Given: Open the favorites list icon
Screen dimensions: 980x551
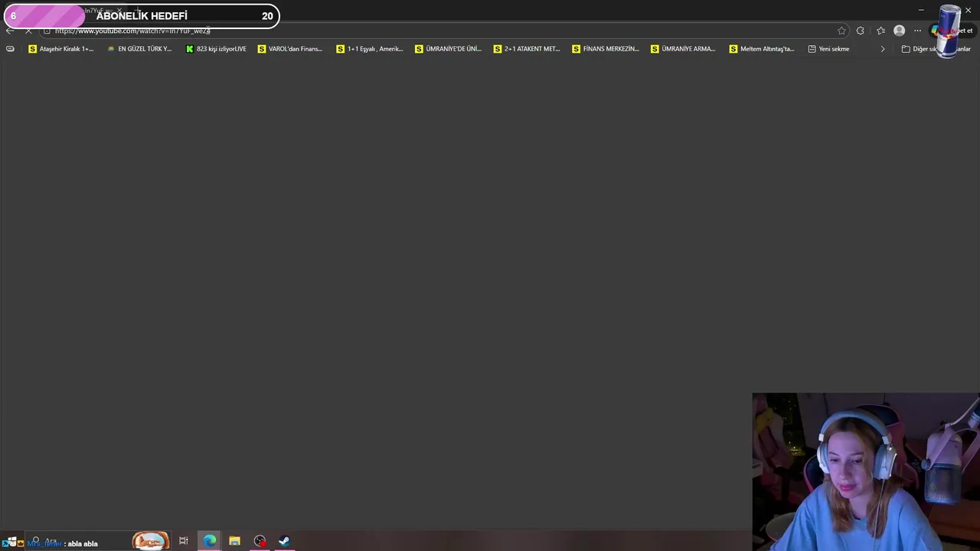Looking at the screenshot, I should coord(880,31).
